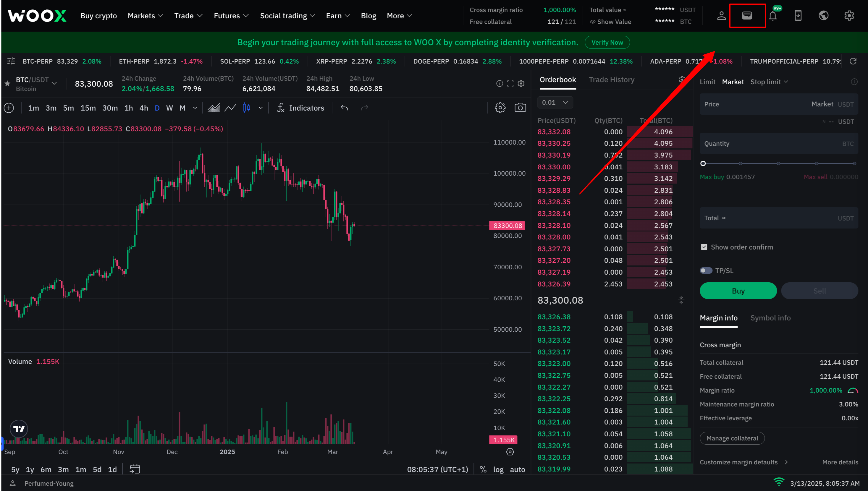Open the orderbook 0.01 precision dropdown
This screenshot has width=868, height=491.
[x=555, y=103]
